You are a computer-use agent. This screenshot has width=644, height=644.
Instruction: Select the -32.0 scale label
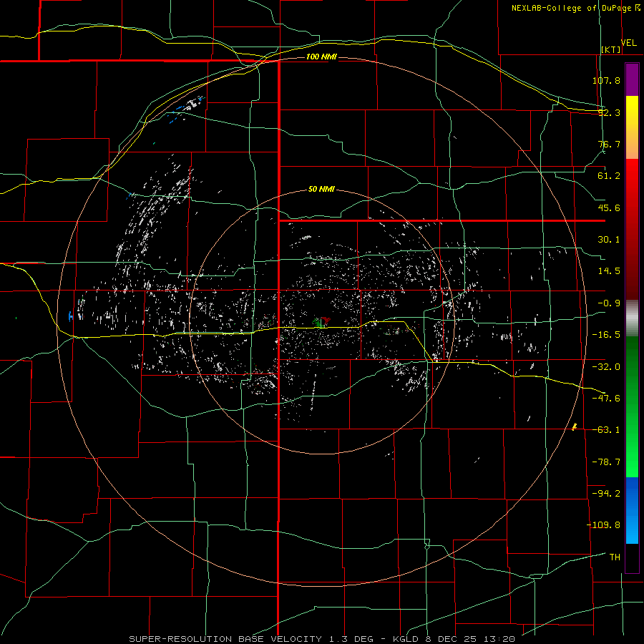click(606, 367)
